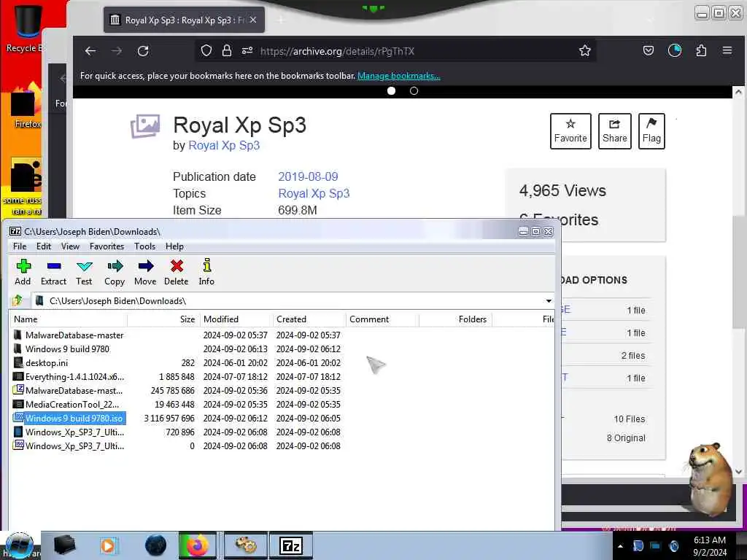The image size is (747, 560).
Task: Sort files by the Size column
Action: tap(163, 319)
